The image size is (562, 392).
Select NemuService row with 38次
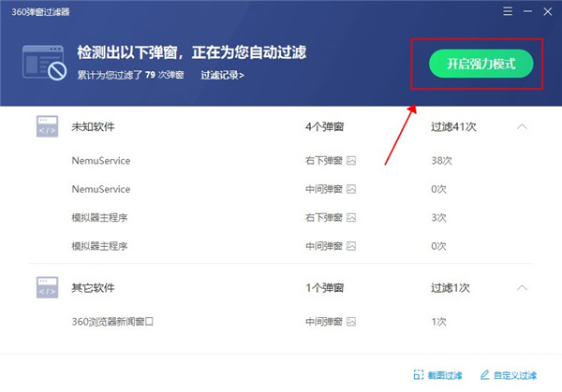coord(281,160)
